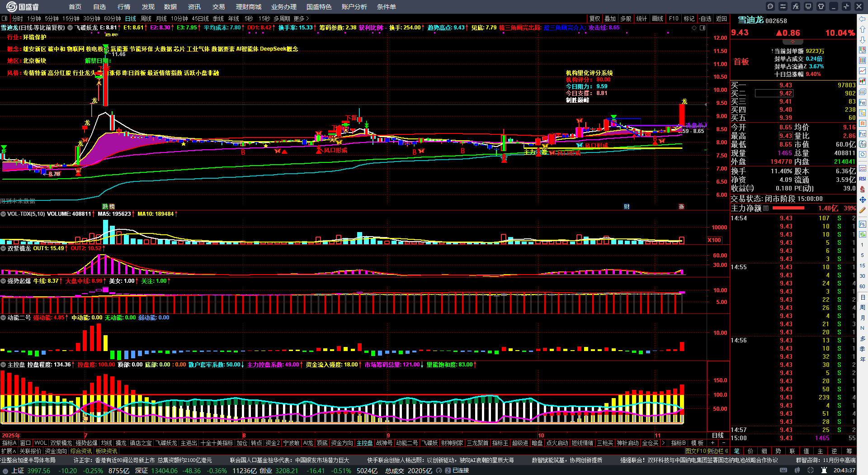Screen dimensions: 868x475
Task: Select the 主控盘 indicator tab
Action: click(x=364, y=443)
